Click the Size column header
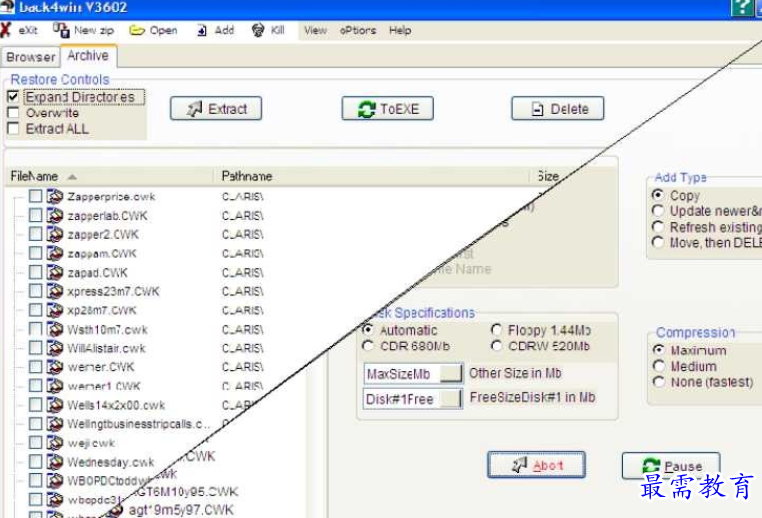762x518 pixels. (x=548, y=176)
